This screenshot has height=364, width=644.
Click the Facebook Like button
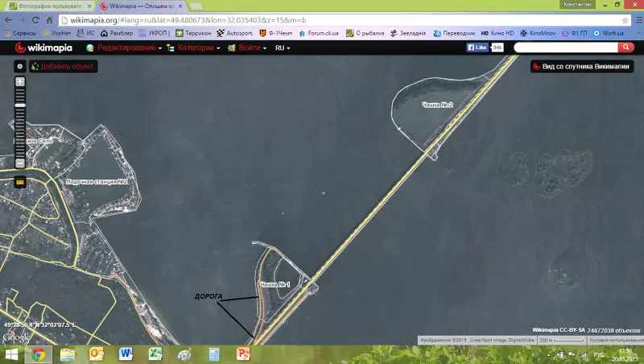pyautogui.click(x=477, y=48)
